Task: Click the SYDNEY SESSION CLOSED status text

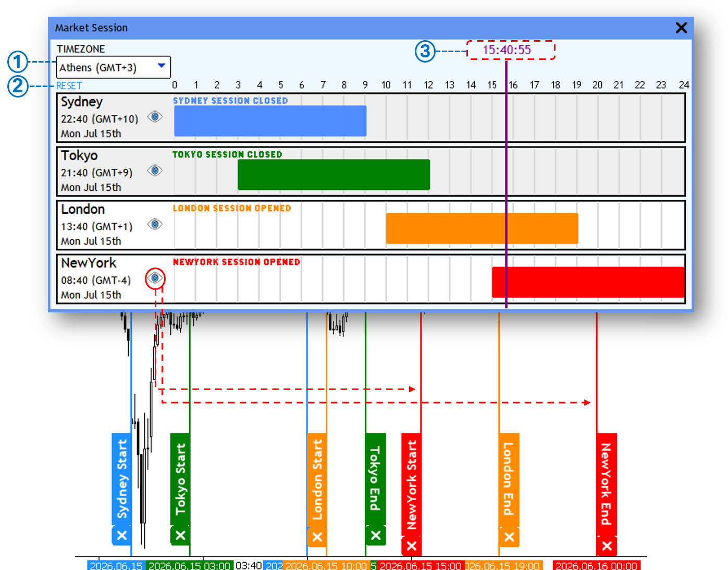Action: 230,101
